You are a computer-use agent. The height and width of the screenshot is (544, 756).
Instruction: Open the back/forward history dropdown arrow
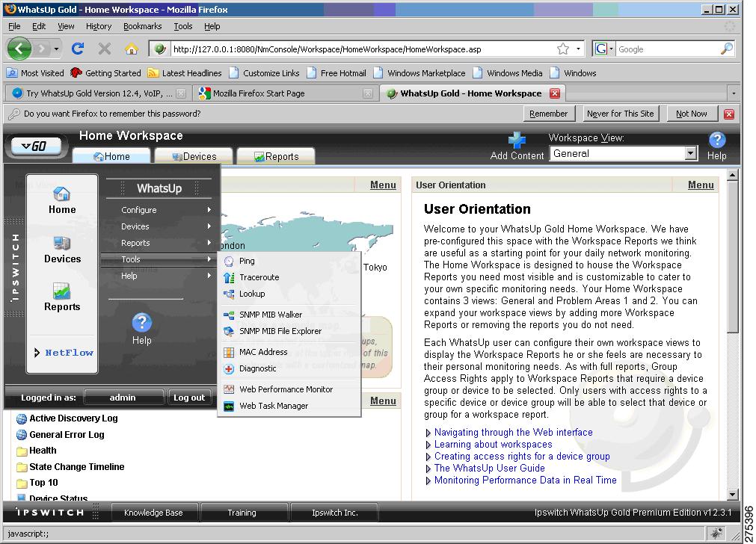(56, 49)
